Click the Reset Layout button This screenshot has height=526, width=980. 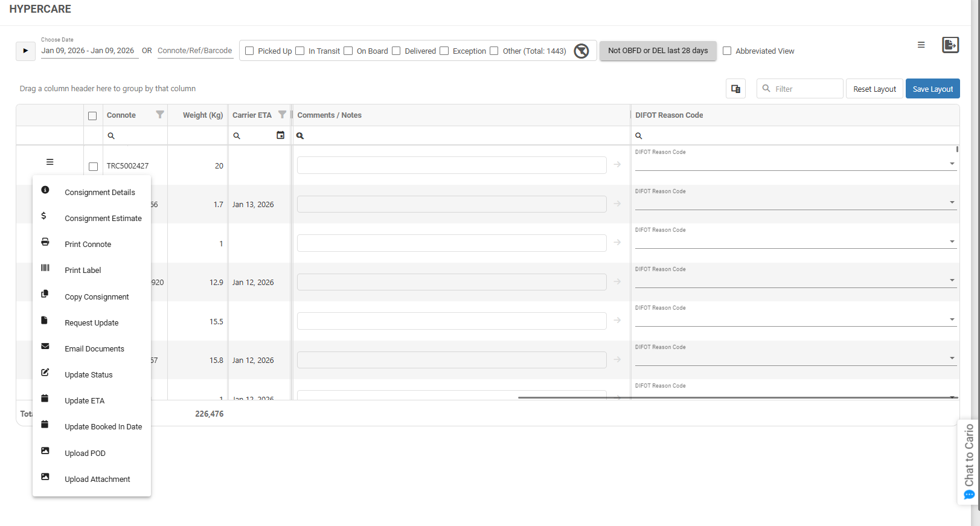(x=874, y=89)
